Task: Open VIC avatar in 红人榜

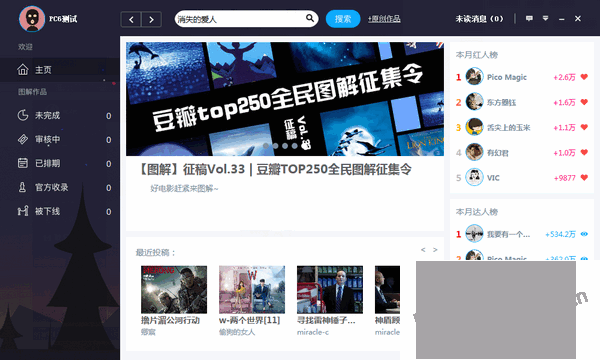Action: point(474,178)
